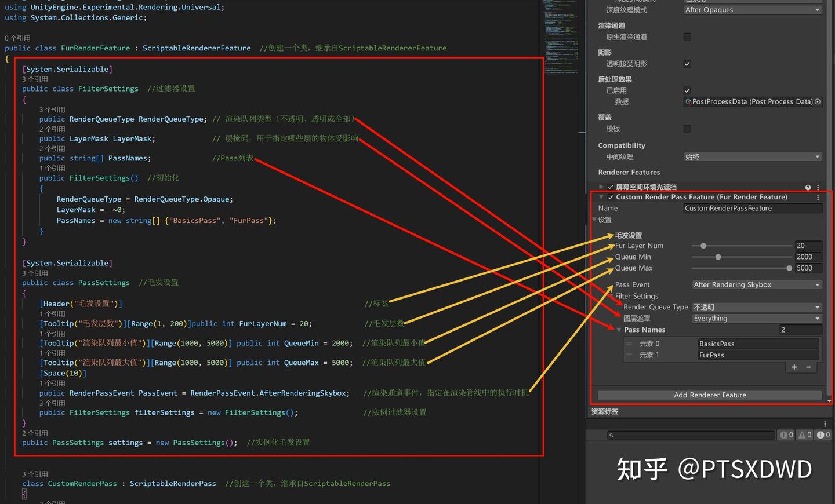This screenshot has height=504, width=835.
Task: Click the search magnifier in 资源标签 panel
Action: coord(612,435)
